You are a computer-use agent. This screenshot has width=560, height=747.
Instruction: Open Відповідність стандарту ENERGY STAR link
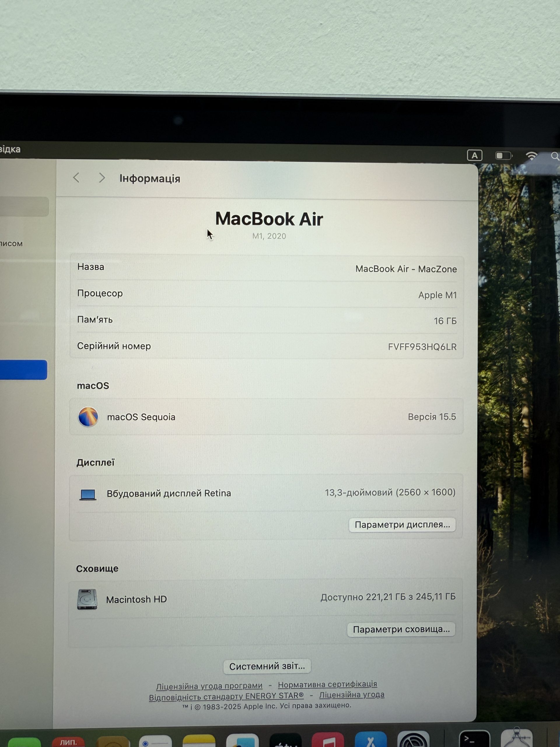[226, 696]
